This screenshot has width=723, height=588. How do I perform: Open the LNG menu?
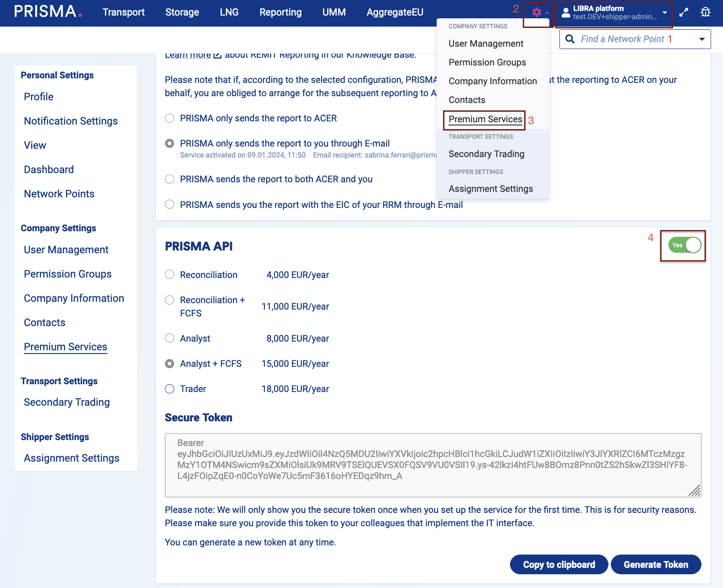[x=229, y=12]
